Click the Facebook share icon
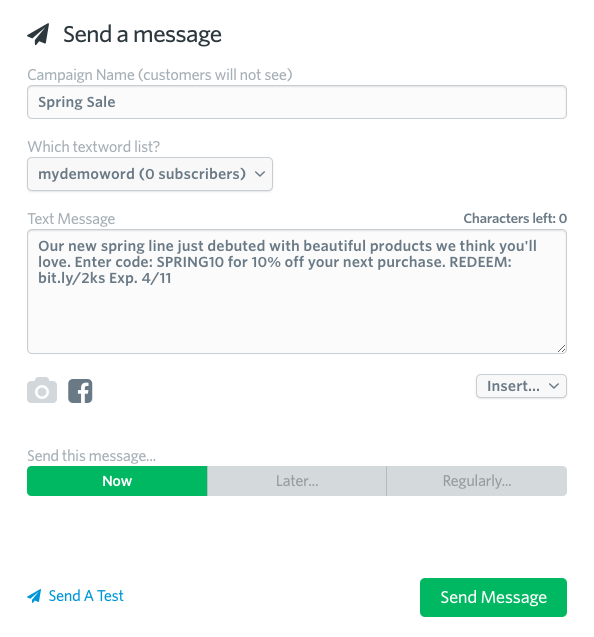Image resolution: width=594 pixels, height=637 pixels. coord(80,391)
